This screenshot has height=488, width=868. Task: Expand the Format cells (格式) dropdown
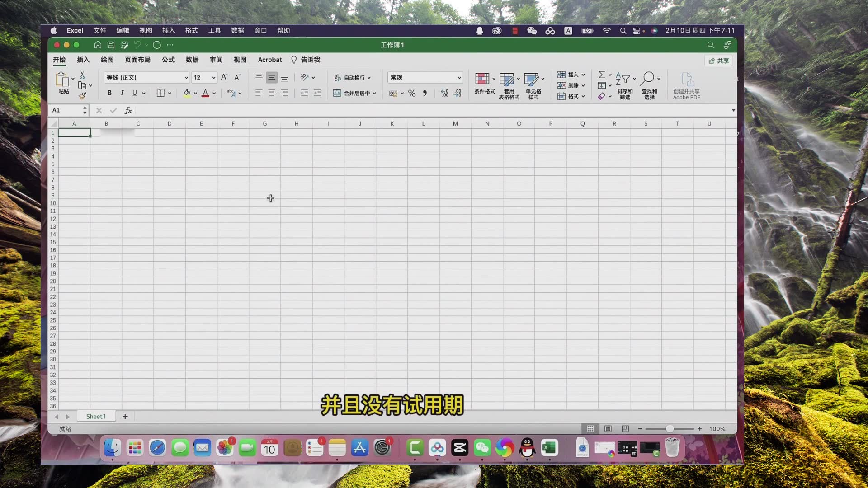[x=583, y=96]
